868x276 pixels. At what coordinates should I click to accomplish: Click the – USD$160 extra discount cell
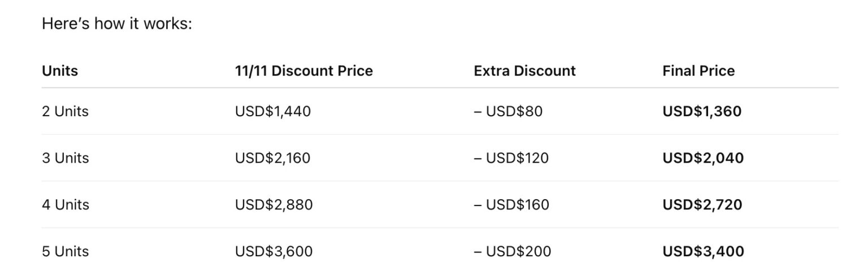[x=511, y=205]
